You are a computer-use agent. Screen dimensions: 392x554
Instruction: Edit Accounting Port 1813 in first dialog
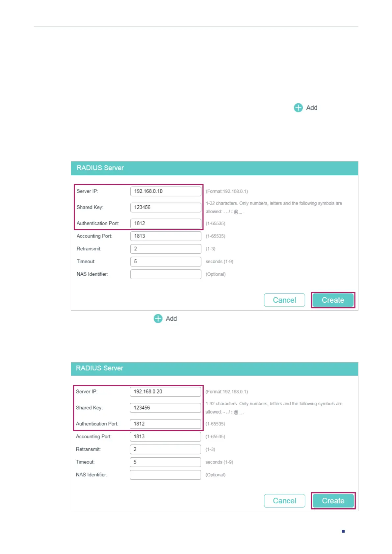click(x=166, y=236)
